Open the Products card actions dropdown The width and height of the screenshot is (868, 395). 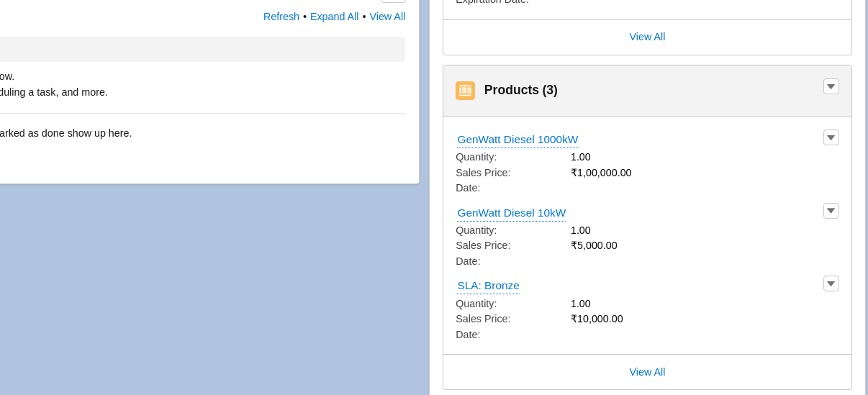pyautogui.click(x=831, y=86)
